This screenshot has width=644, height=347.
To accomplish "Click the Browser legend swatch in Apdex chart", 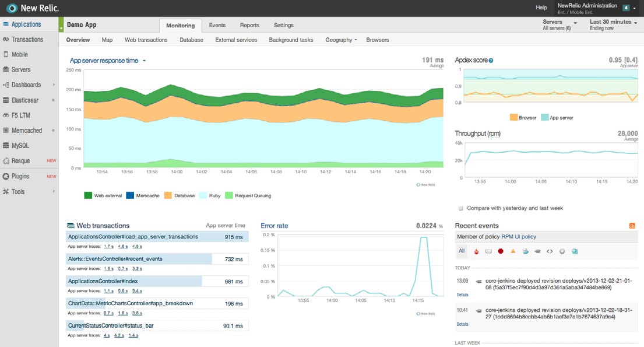I will click(x=513, y=118).
